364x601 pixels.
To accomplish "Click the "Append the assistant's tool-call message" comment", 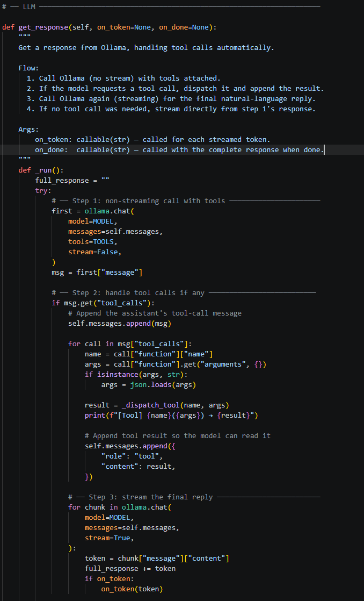I will [x=155, y=313].
